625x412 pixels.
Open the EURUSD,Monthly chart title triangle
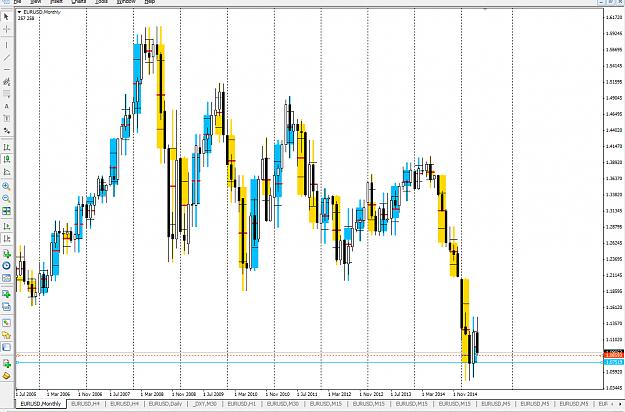(x=19, y=12)
